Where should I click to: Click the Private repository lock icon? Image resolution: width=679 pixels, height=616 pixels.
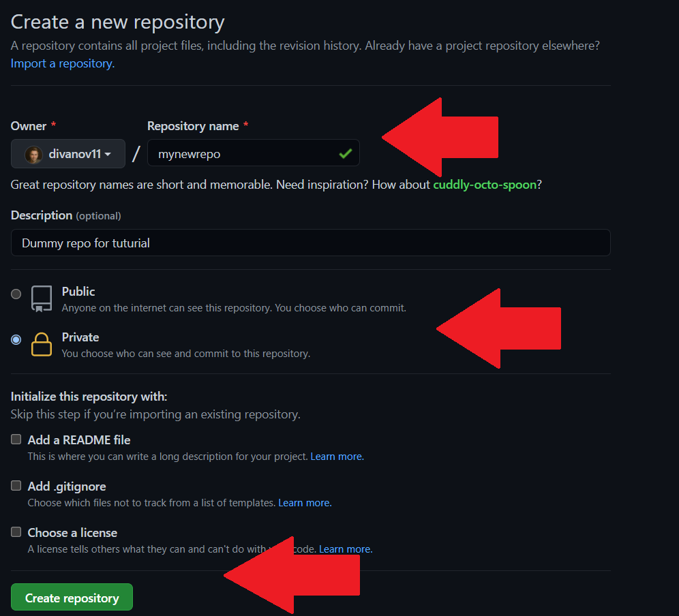42,345
